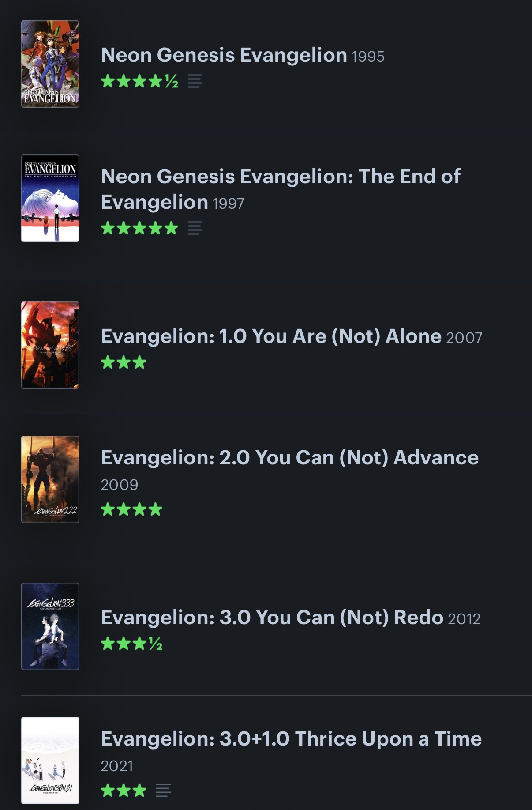
Task: Click the five-star rating of The End of Evangelion
Action: 139,228
